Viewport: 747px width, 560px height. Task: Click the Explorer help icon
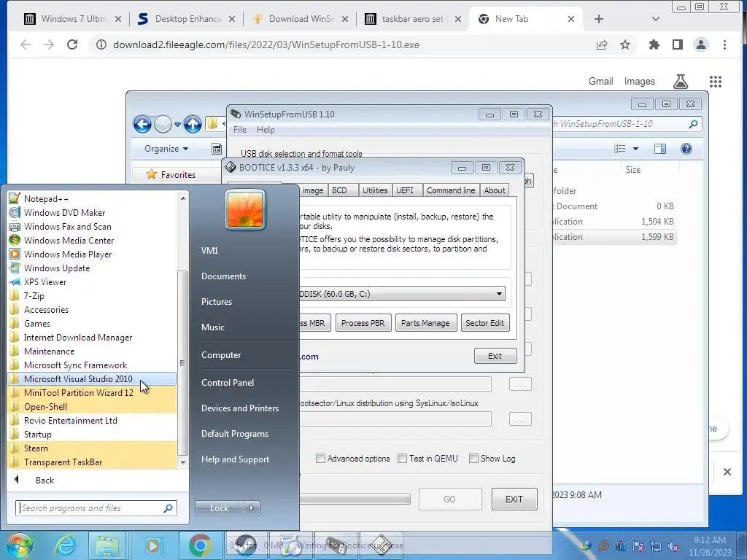click(x=686, y=149)
